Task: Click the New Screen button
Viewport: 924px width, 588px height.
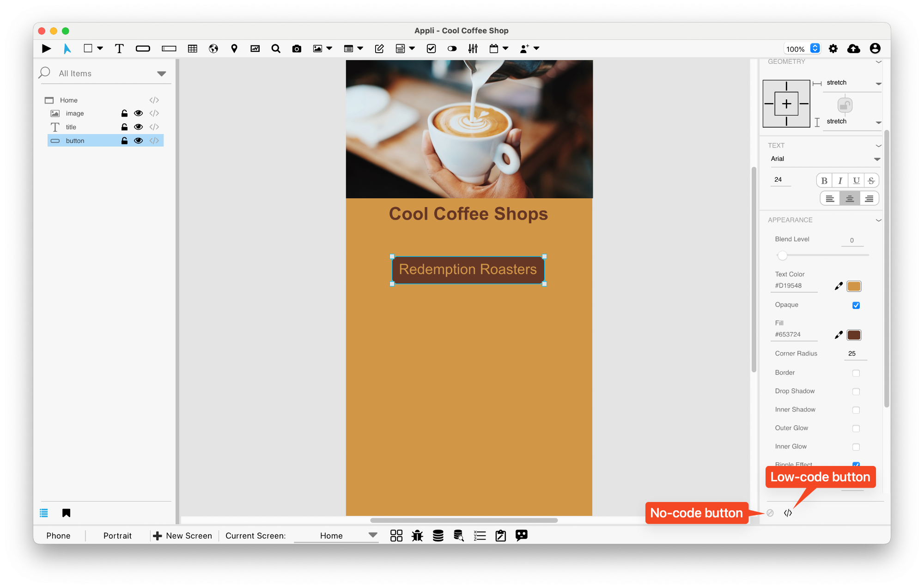Action: [182, 536]
